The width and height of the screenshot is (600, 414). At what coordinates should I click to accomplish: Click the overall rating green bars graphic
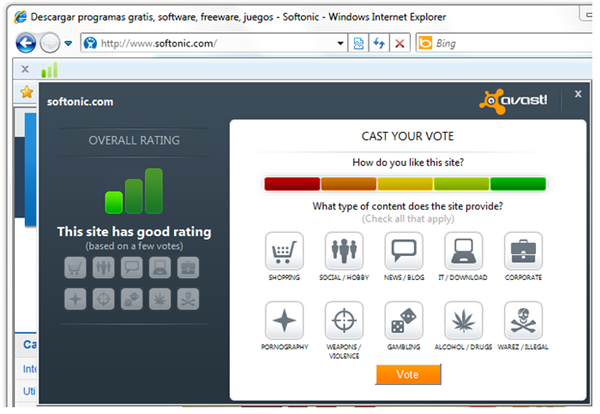pos(134,191)
